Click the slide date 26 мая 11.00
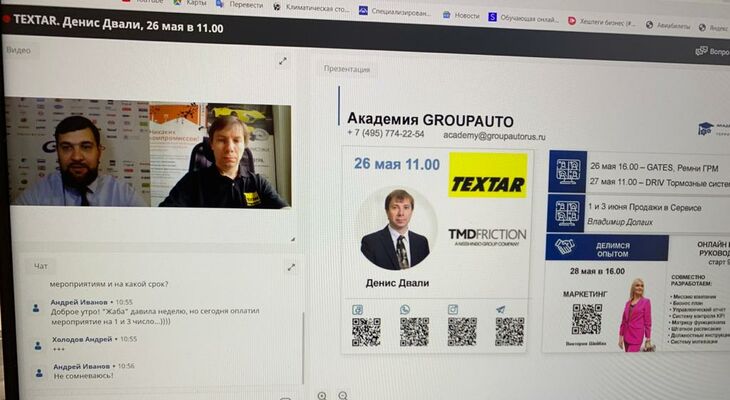This screenshot has width=730, height=400. pyautogui.click(x=397, y=164)
